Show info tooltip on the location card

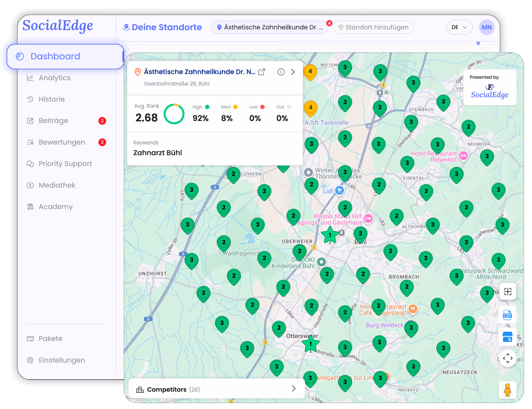click(x=281, y=72)
